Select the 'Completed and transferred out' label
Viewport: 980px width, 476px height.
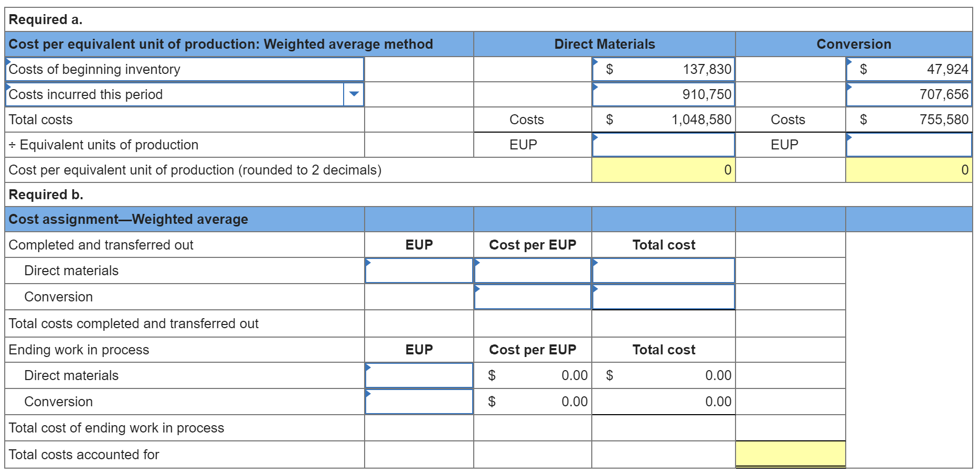pyautogui.click(x=101, y=245)
